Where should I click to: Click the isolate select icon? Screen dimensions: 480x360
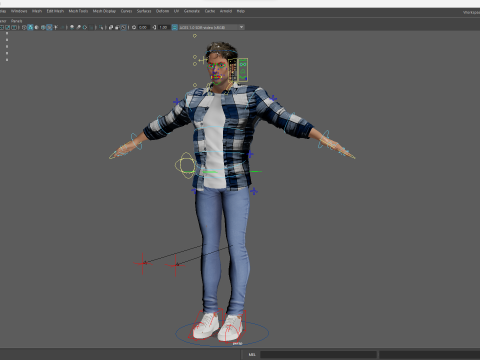pos(101,27)
